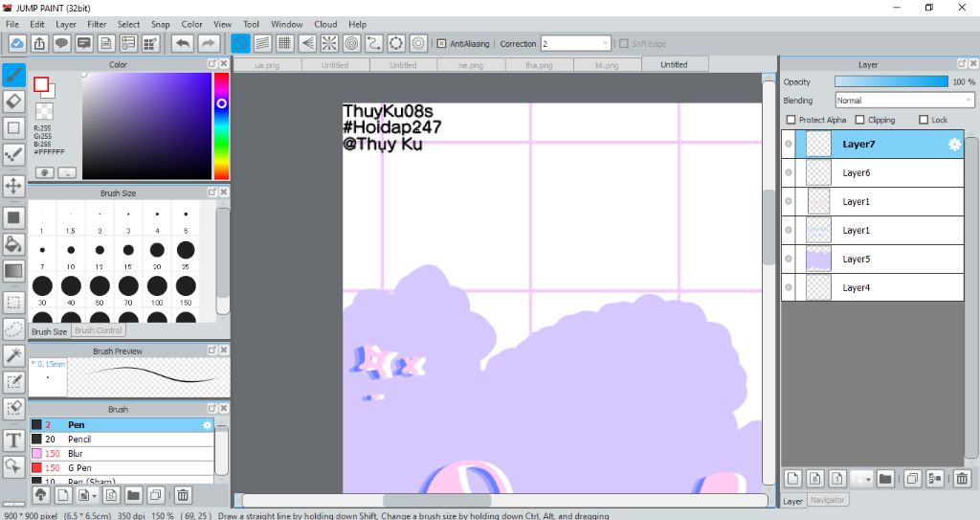
Task: Enable the Clipping checkbox
Action: click(x=860, y=120)
